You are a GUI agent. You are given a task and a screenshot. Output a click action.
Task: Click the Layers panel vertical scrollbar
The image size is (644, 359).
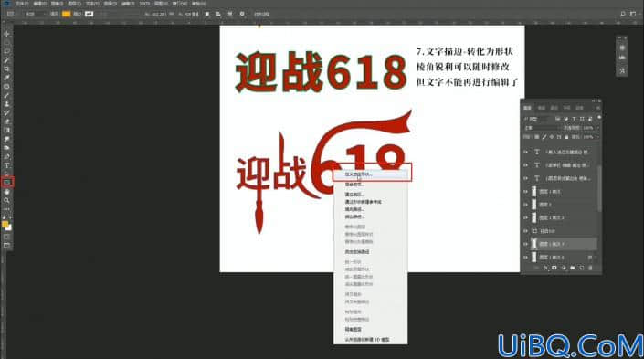click(599, 189)
